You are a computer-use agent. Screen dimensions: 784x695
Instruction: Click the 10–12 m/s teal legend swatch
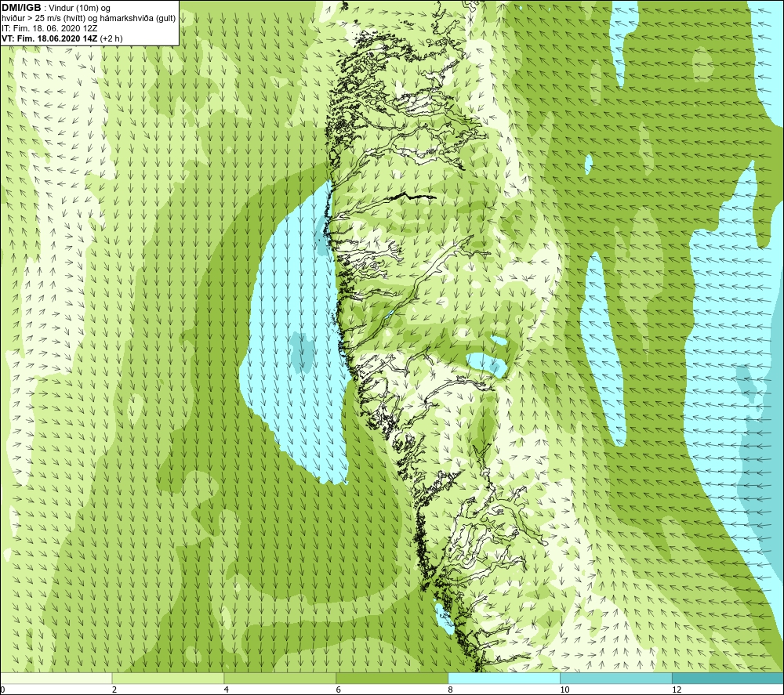[616, 678]
